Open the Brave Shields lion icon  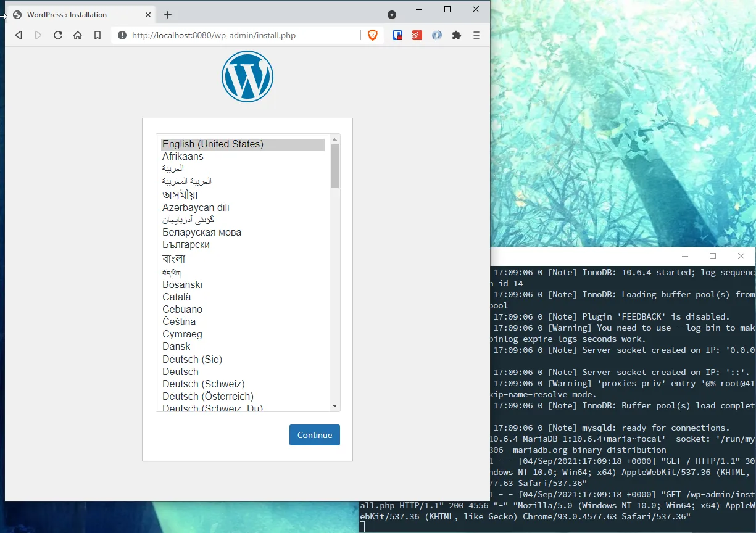tap(373, 35)
